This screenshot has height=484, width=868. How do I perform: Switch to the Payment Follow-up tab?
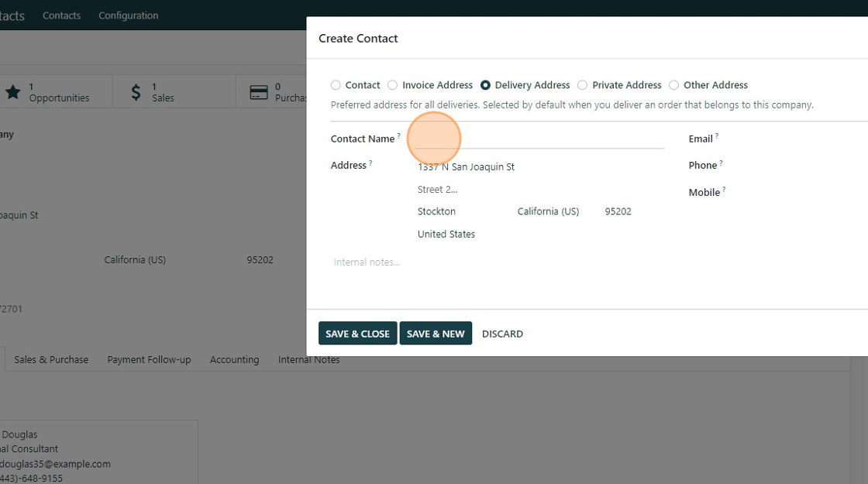(x=149, y=359)
